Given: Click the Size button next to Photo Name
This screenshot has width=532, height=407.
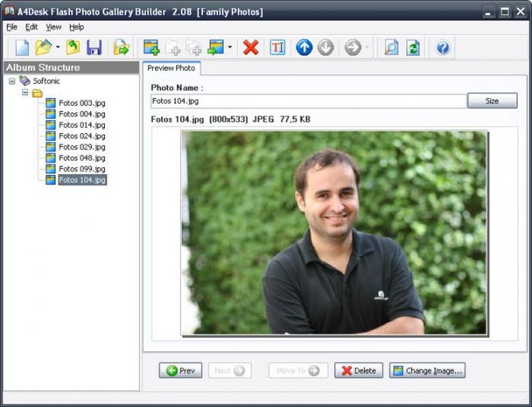Looking at the screenshot, I should [x=492, y=100].
